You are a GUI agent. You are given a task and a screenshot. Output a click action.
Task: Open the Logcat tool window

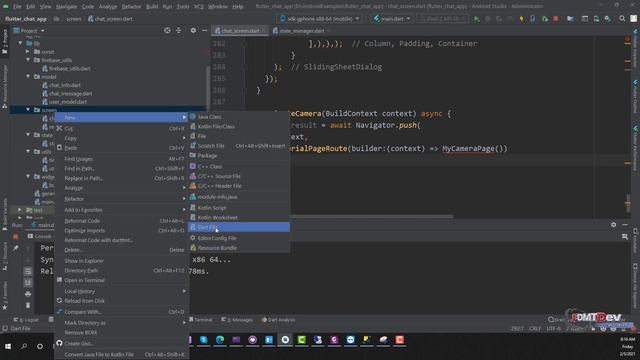[x=27, y=320]
